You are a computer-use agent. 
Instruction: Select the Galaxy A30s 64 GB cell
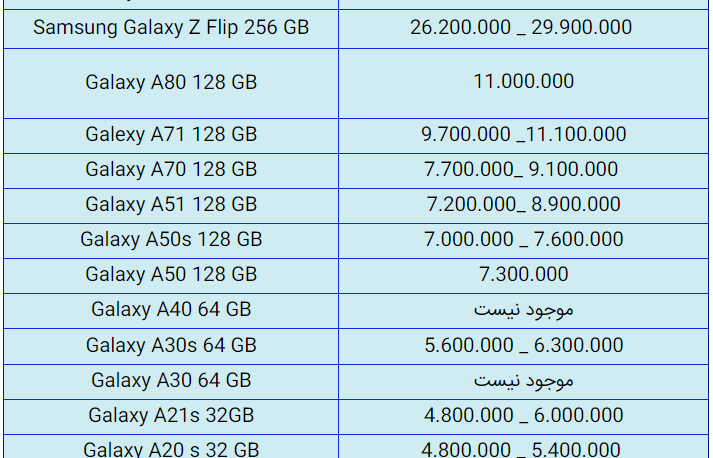(171, 346)
